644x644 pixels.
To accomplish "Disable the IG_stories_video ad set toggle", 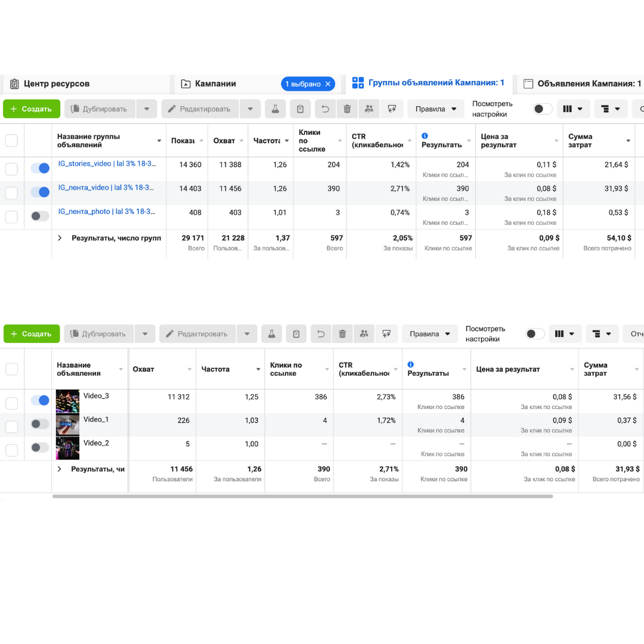I will (41, 168).
